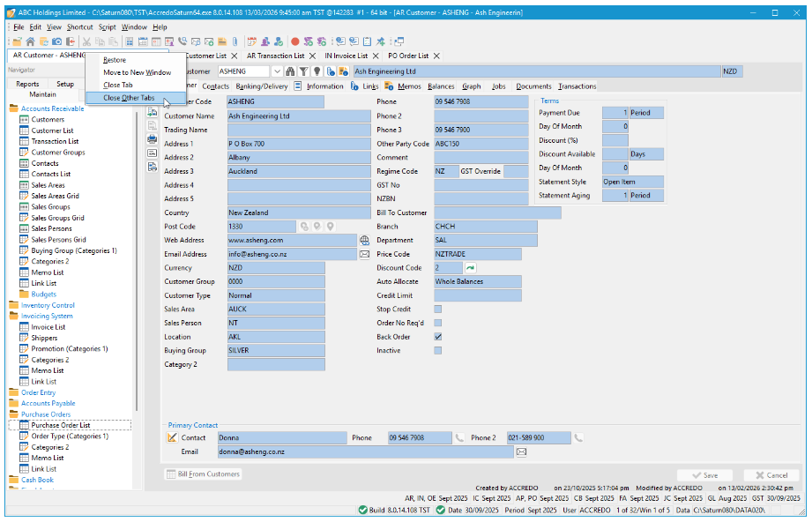The height and width of the screenshot is (522, 812).
Task: Open the customer code ASHENG dropdown arrow
Action: 277,71
